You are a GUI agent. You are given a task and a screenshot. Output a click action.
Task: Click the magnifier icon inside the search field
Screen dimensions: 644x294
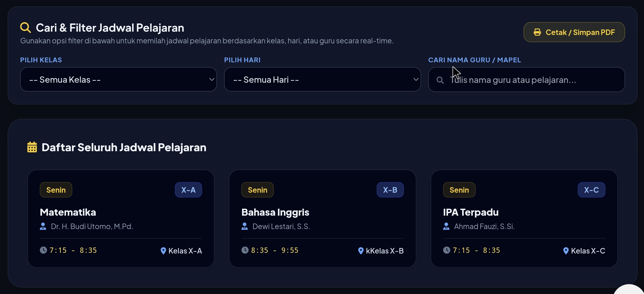440,80
